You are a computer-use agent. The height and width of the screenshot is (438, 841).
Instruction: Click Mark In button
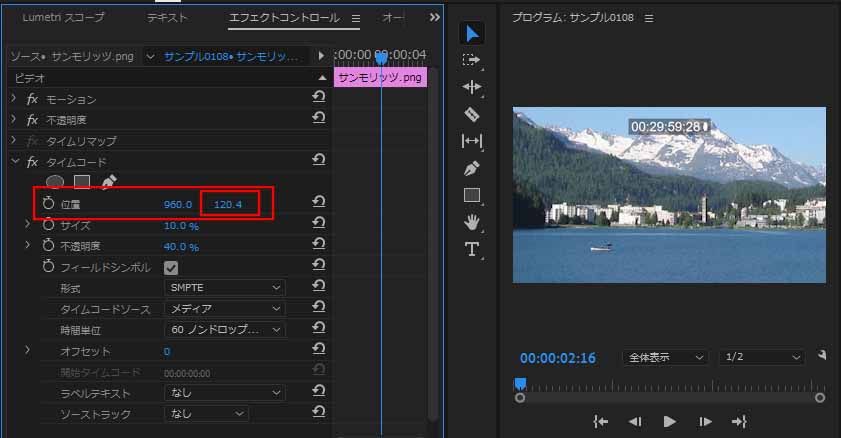click(600, 422)
